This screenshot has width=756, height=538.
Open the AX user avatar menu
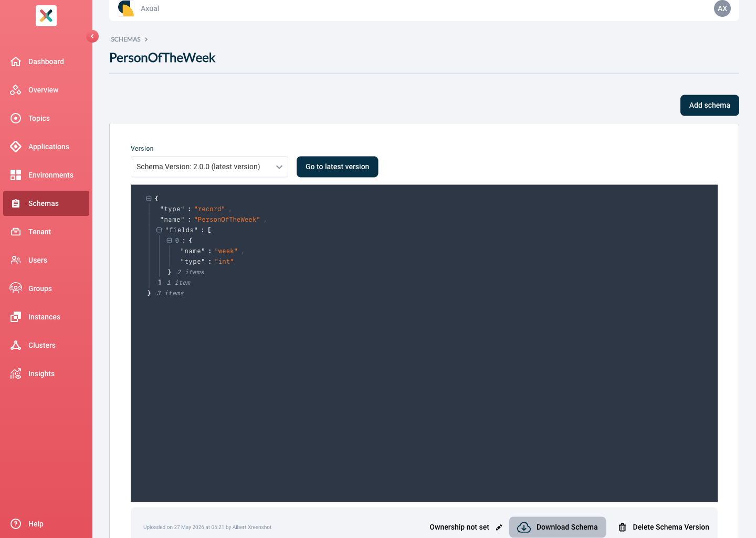click(x=722, y=8)
